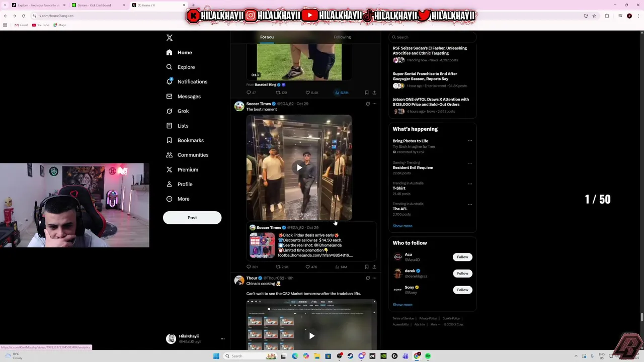Open Messages in the sidebar

coord(183,97)
